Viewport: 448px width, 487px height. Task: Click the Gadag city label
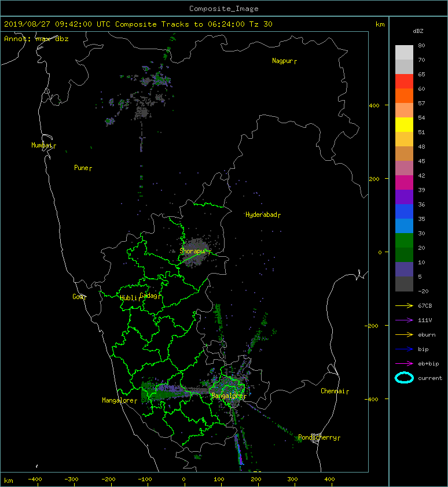149,296
